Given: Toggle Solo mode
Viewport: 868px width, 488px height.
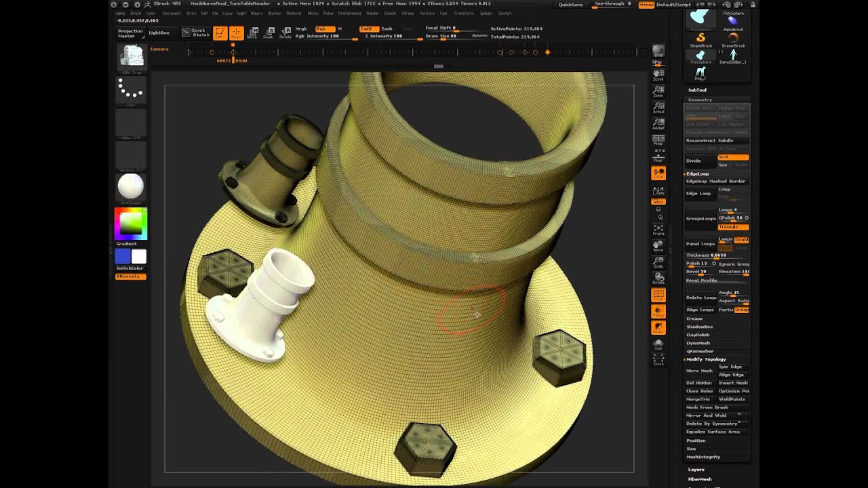Looking at the screenshot, I should coord(658,345).
